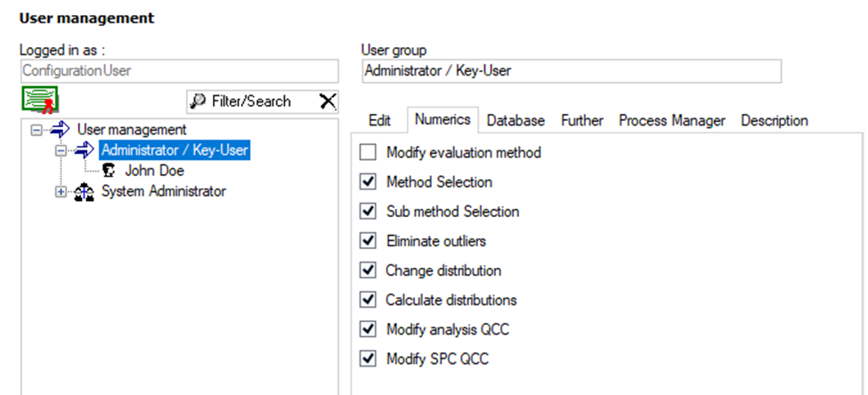Click the User management root arrow icon
This screenshot has height=395, width=868.
point(60,130)
